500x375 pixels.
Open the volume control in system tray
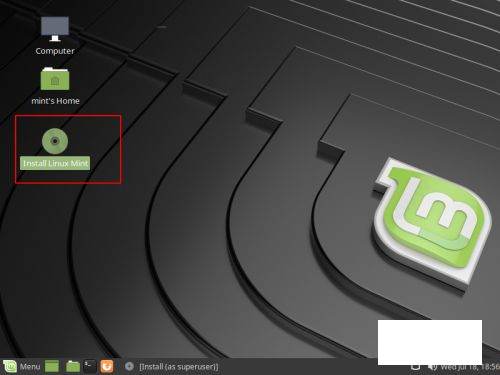[x=432, y=367]
